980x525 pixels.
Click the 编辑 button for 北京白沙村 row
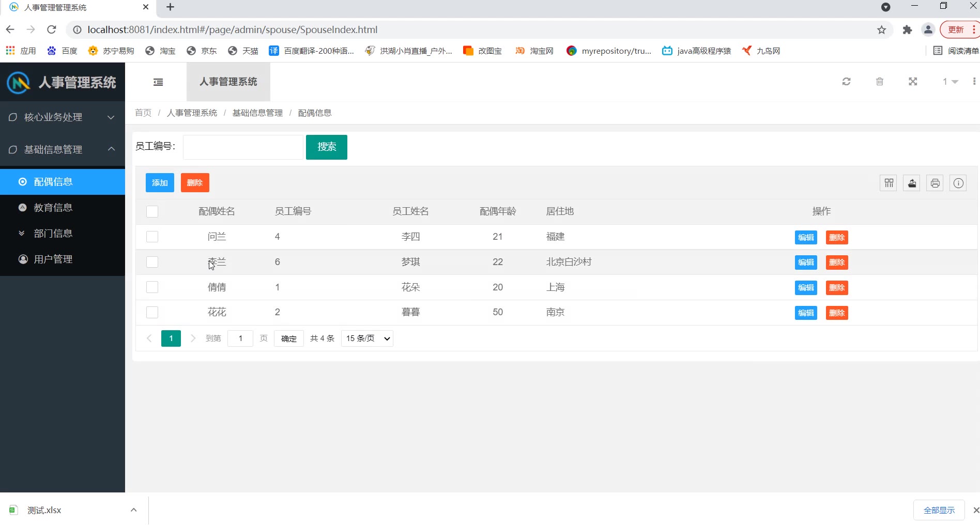click(x=805, y=262)
